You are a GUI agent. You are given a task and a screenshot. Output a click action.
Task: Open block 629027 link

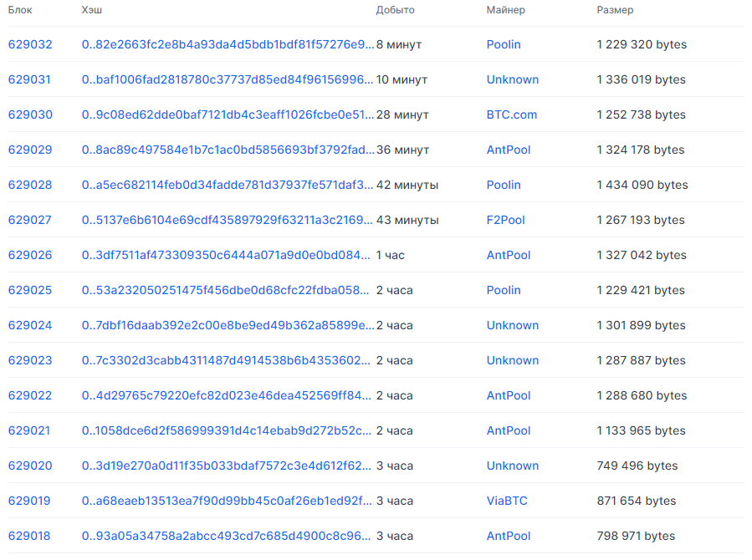[x=30, y=220]
